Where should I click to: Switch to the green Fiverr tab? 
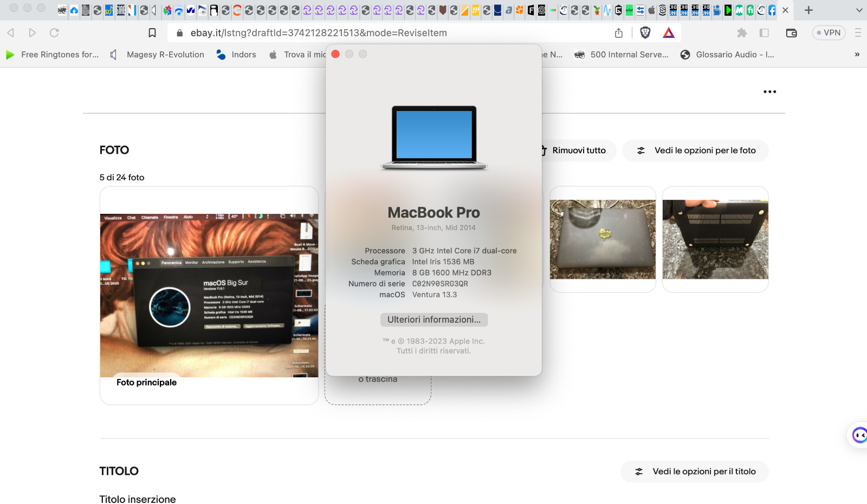coord(750,10)
